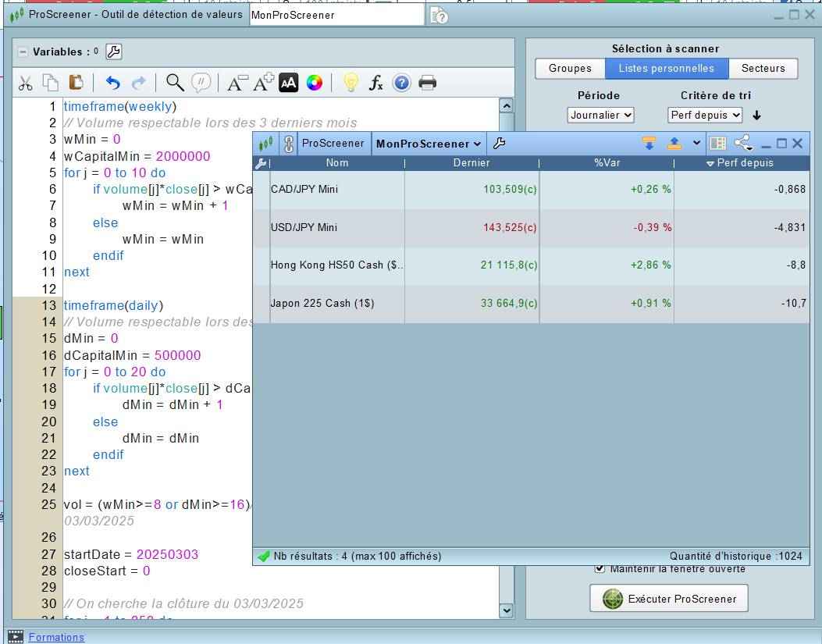Select the Japon 225 Cash row
This screenshot has width=822, height=644.
531,304
